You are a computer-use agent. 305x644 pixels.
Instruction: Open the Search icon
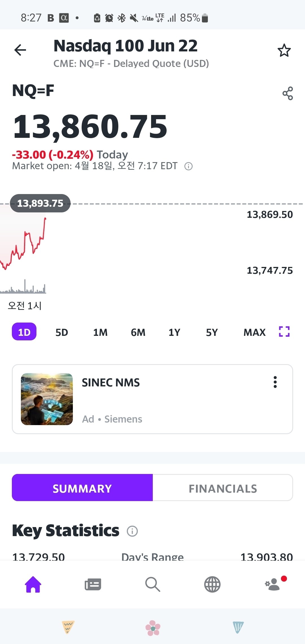coord(152,584)
